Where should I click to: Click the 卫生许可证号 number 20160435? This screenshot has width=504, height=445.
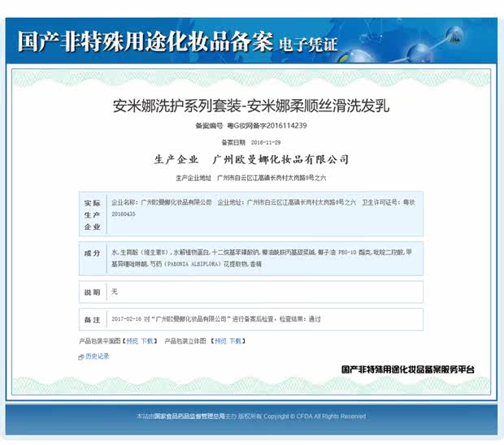pos(124,214)
